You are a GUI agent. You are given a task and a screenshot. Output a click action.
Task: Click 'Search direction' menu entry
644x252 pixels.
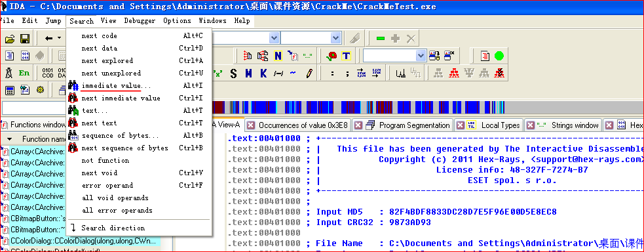pos(139,228)
